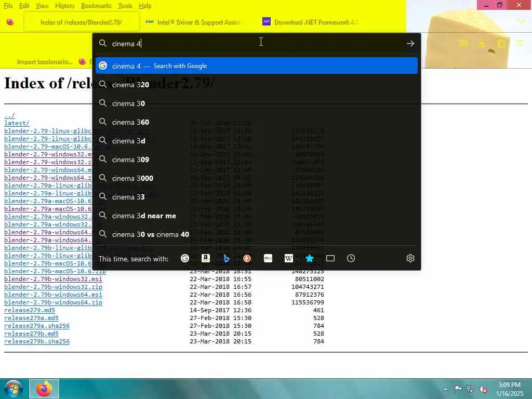Select the 'cinema 3000' suggestion

[257, 178]
